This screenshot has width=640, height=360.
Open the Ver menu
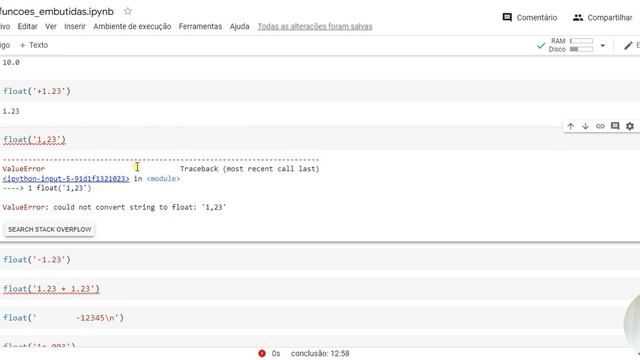51,26
